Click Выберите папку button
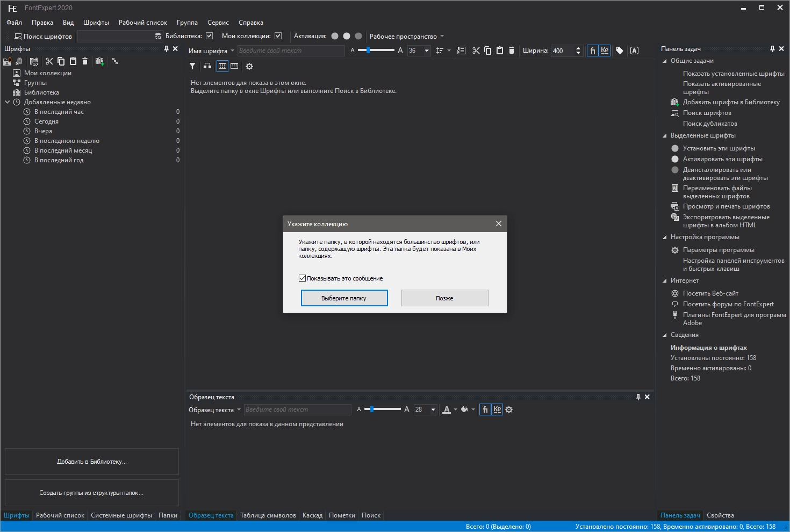 coord(344,298)
